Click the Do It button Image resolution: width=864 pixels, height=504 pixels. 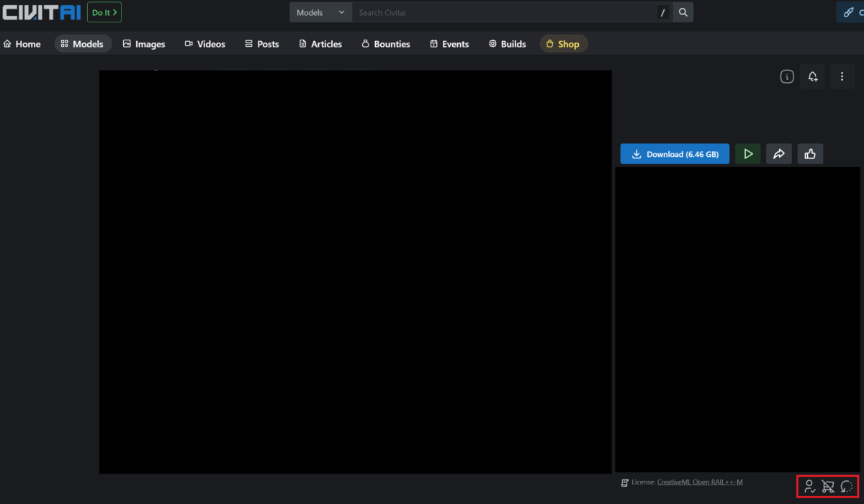104,12
